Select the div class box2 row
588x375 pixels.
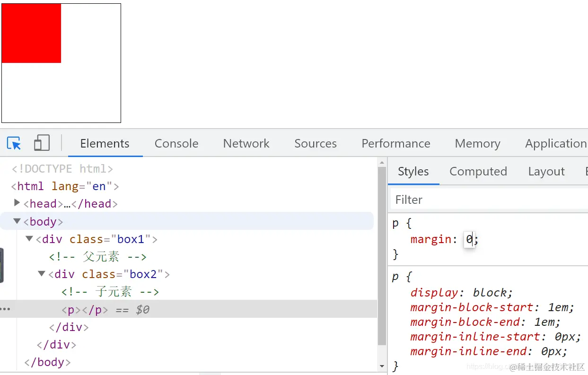109,274
